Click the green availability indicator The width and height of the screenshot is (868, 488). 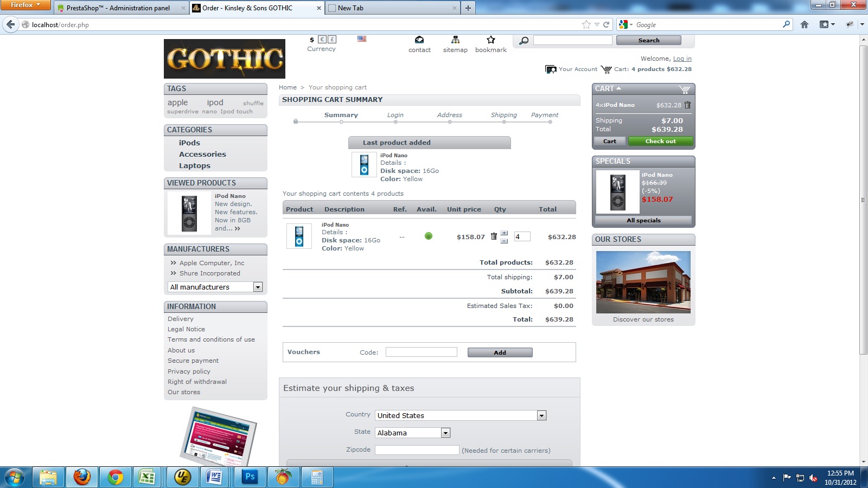[429, 236]
